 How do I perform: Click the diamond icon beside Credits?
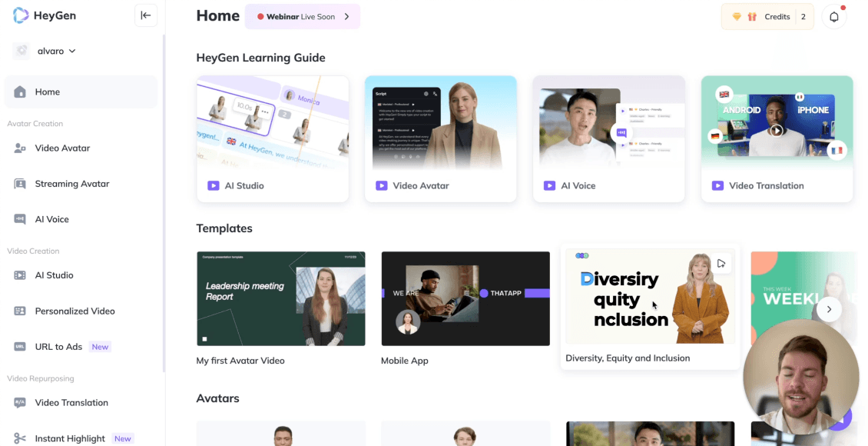[736, 17]
